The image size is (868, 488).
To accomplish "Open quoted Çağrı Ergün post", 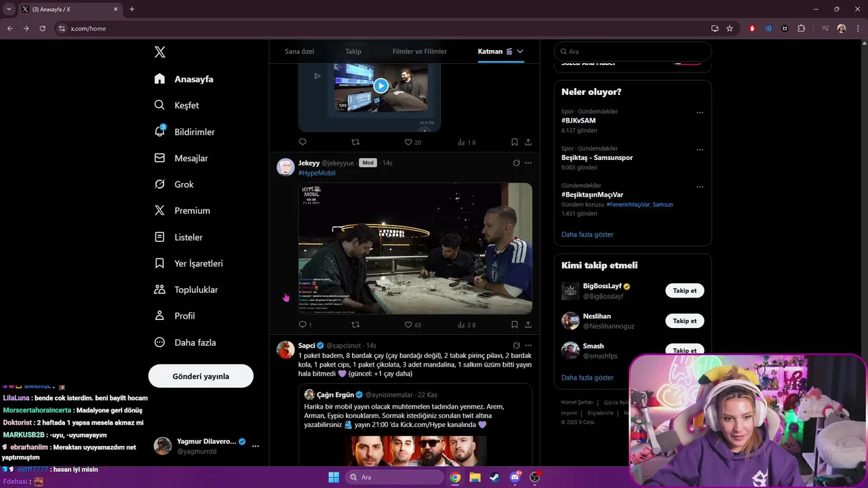I will [x=415, y=424].
